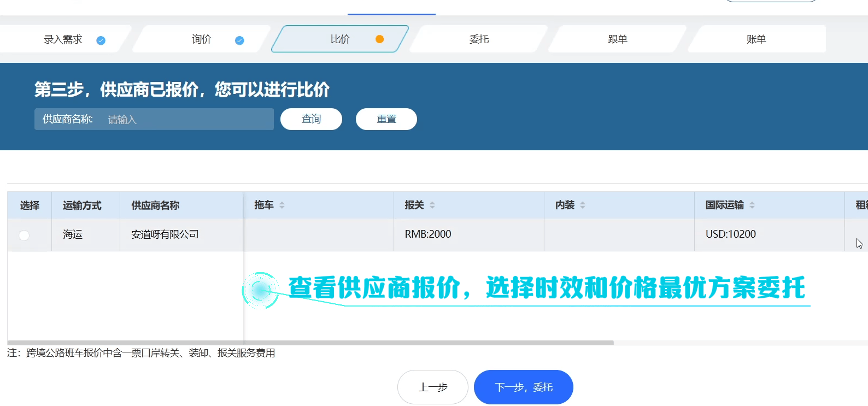The image size is (868, 406).
Task: Click 上一步 to go back
Action: [433, 387]
